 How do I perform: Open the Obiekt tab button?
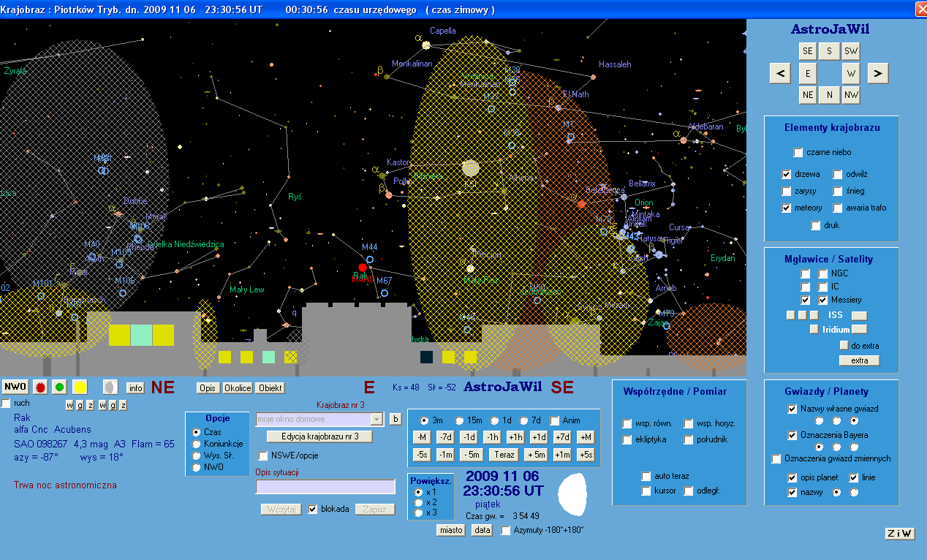[x=270, y=388]
